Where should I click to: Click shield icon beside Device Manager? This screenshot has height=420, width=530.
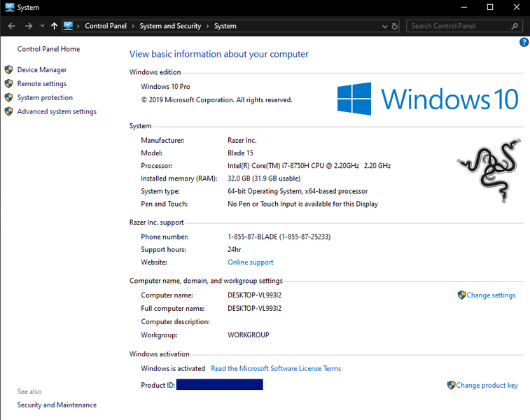(x=9, y=69)
